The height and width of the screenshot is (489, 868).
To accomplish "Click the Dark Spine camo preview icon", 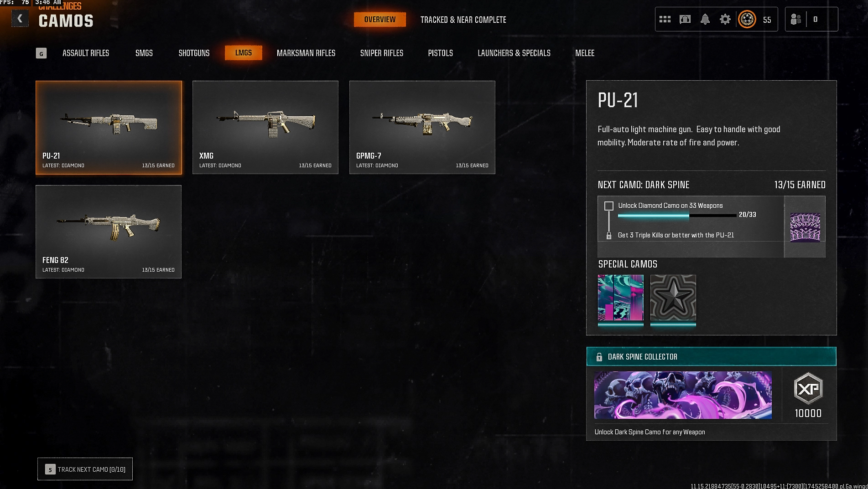I will [805, 227].
